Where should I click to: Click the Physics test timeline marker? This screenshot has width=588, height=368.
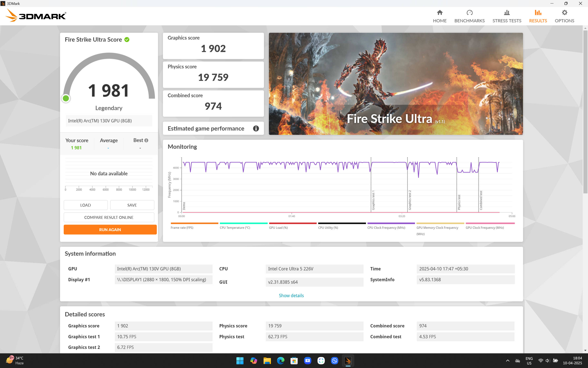pyautogui.click(x=459, y=202)
